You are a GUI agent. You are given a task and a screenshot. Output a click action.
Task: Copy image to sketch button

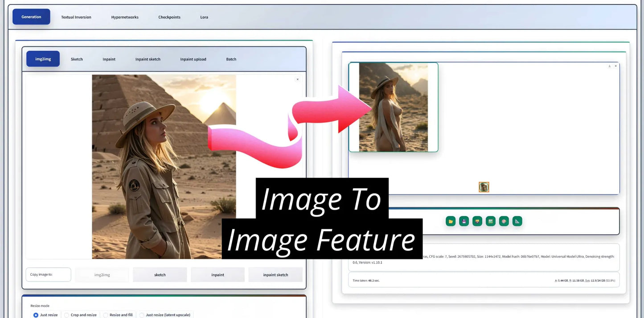click(x=160, y=275)
